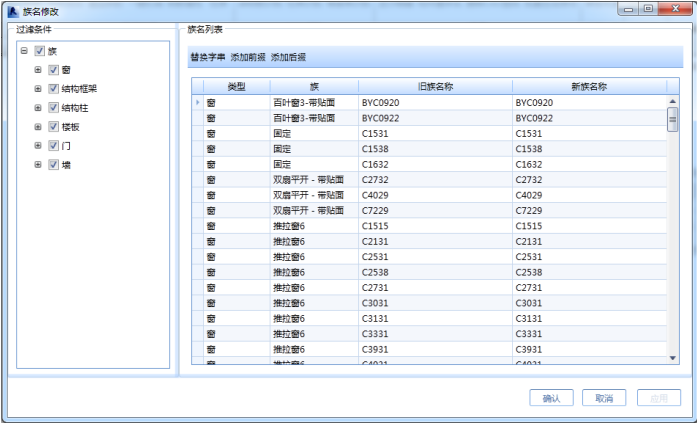This screenshot has width=697, height=423.
Task: Select 推拉窗6 family cell in C1515 row
Action: 314,226
